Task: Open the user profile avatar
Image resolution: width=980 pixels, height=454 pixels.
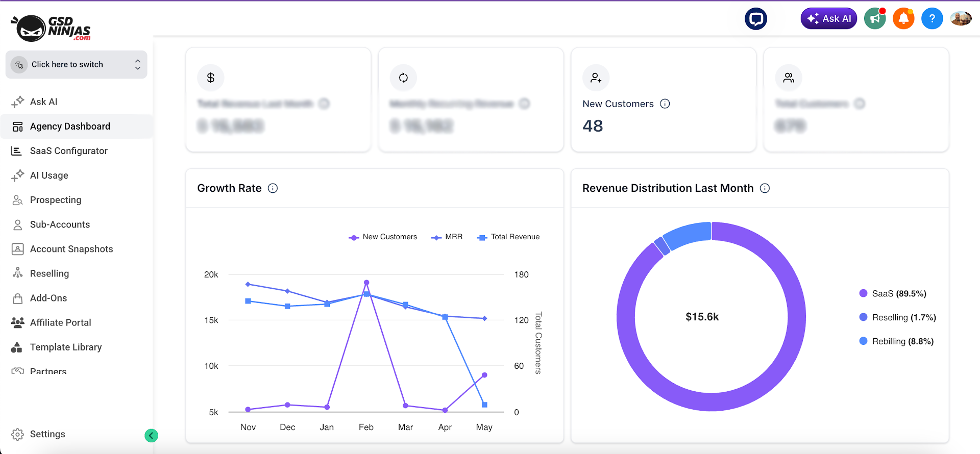Action: click(x=961, y=19)
